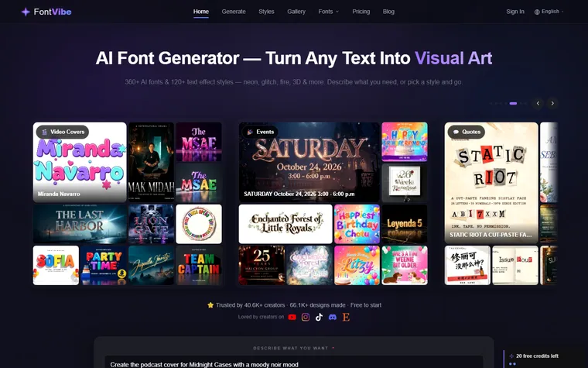Open the Blog page
This screenshot has width=588, height=368.
coord(388,12)
